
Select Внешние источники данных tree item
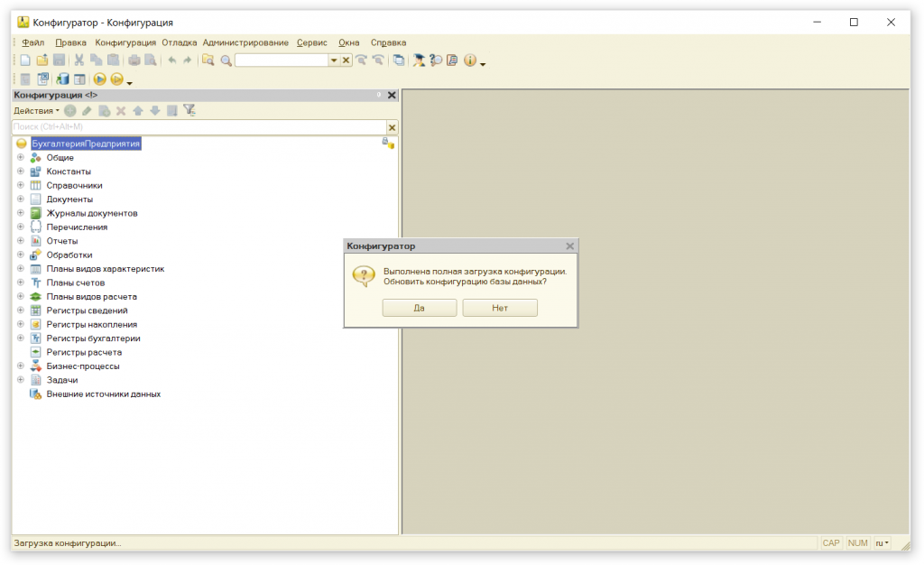click(103, 394)
